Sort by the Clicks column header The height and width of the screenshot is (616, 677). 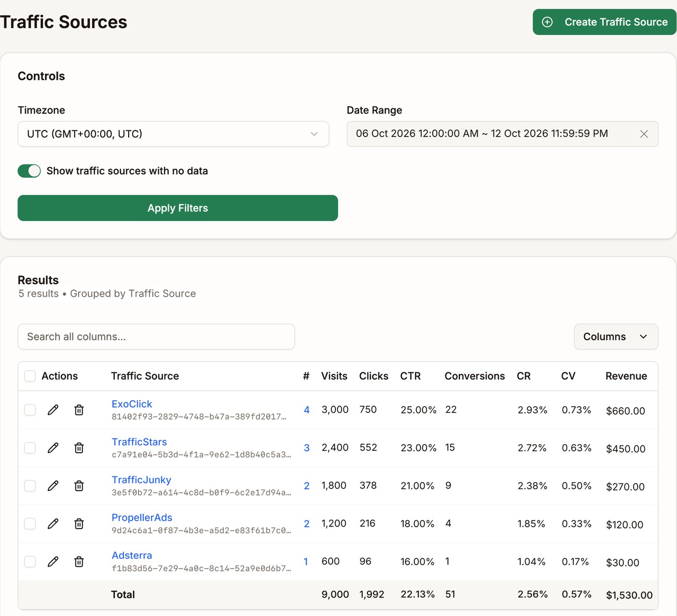tap(373, 376)
